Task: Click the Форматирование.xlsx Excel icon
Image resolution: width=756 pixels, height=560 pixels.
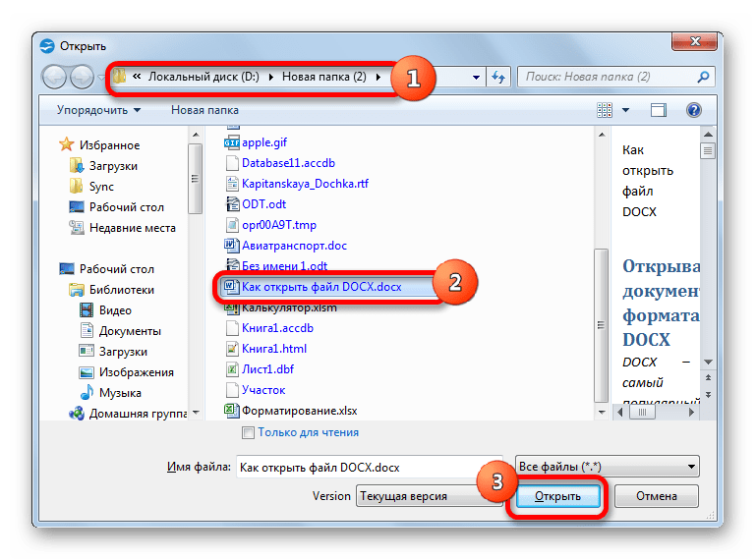Action: tap(232, 411)
